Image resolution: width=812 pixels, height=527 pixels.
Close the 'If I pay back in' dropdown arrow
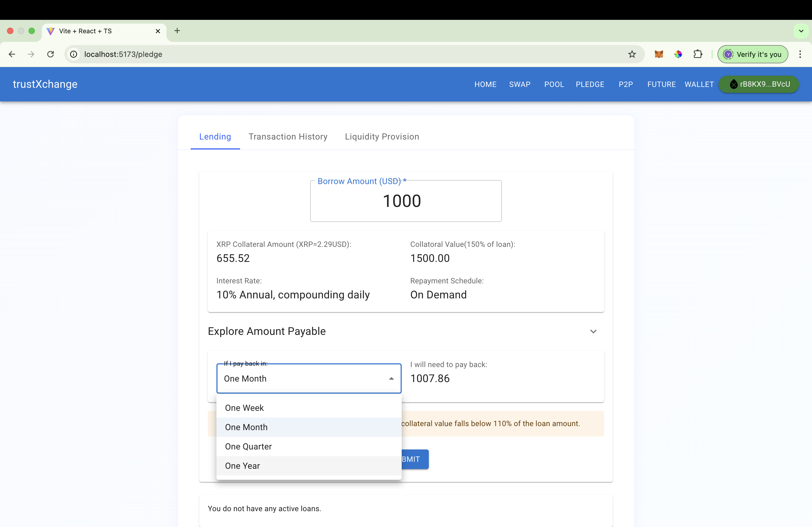tap(391, 379)
